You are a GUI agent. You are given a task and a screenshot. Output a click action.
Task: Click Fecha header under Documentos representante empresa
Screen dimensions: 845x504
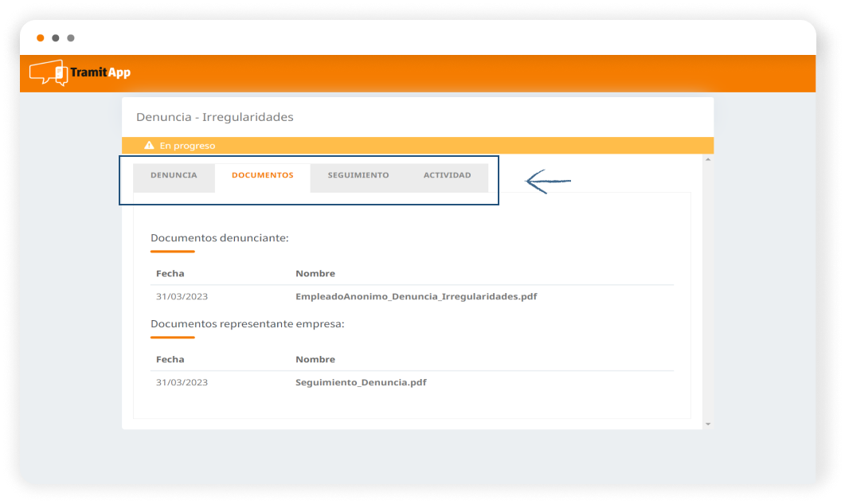170,359
